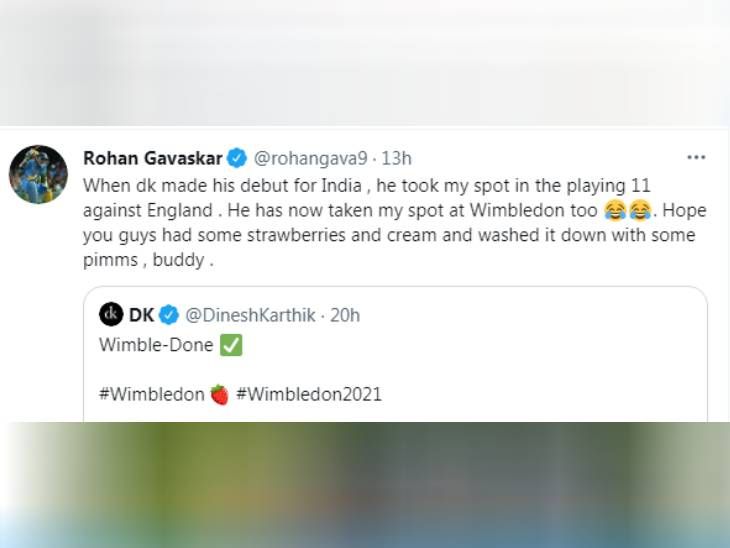Click the verified badge next to DK
Screen dimensions: 730x548
tap(169, 315)
